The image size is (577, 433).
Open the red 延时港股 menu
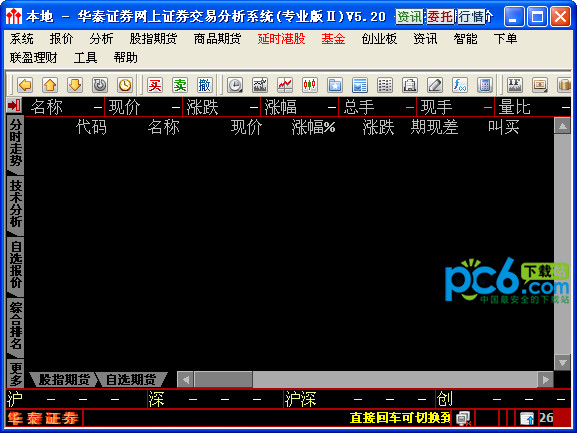coord(282,39)
